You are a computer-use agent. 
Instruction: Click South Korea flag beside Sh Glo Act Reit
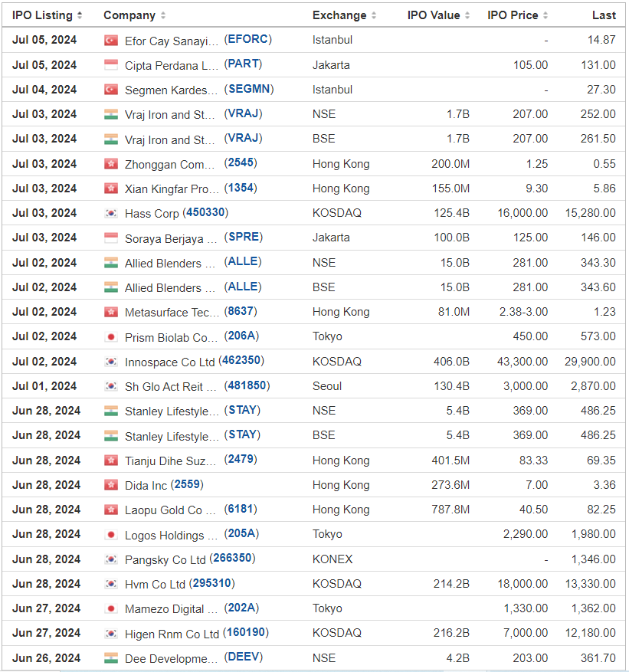pyautogui.click(x=111, y=386)
